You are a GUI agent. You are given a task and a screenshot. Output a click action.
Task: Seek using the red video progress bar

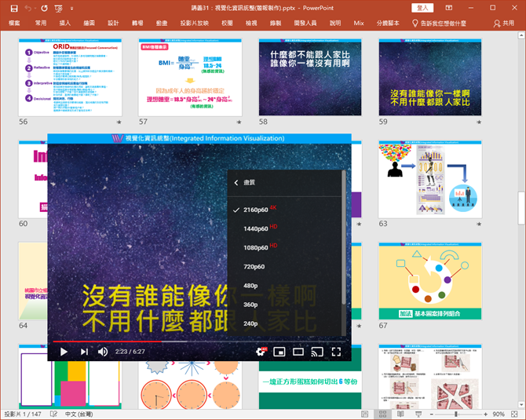[x=199, y=341]
